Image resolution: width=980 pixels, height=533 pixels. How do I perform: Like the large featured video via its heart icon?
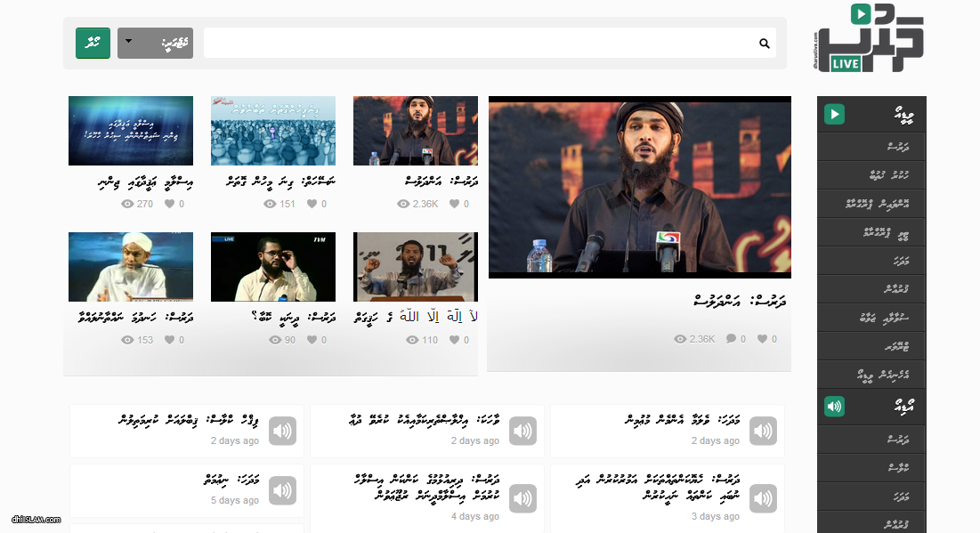[762, 339]
